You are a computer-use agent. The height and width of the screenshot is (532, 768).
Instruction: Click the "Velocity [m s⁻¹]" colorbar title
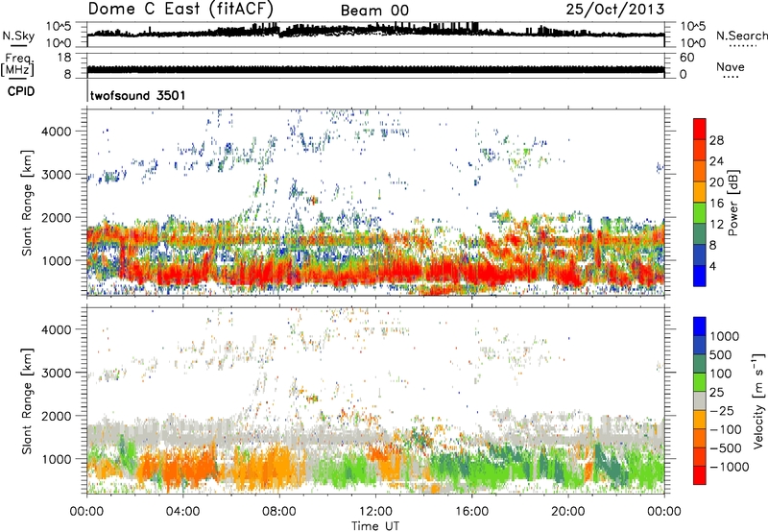coord(758,400)
